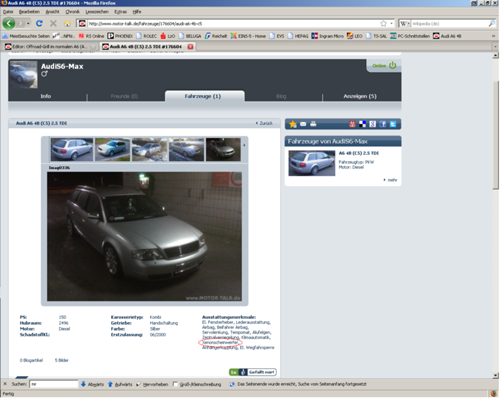The image size is (500, 398).
Task: Select the Info profile tab
Action: (46, 96)
